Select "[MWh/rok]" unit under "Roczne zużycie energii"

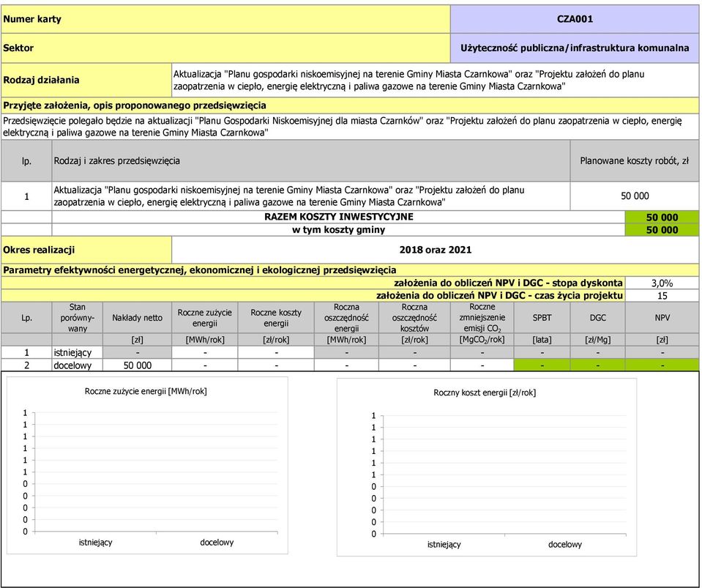(205, 340)
